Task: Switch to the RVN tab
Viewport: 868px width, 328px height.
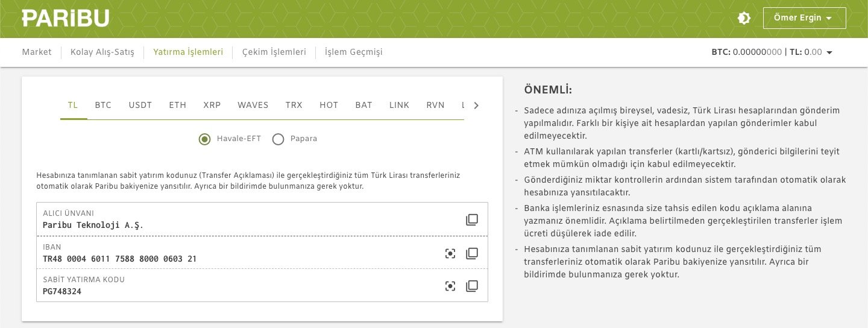Action: point(435,105)
